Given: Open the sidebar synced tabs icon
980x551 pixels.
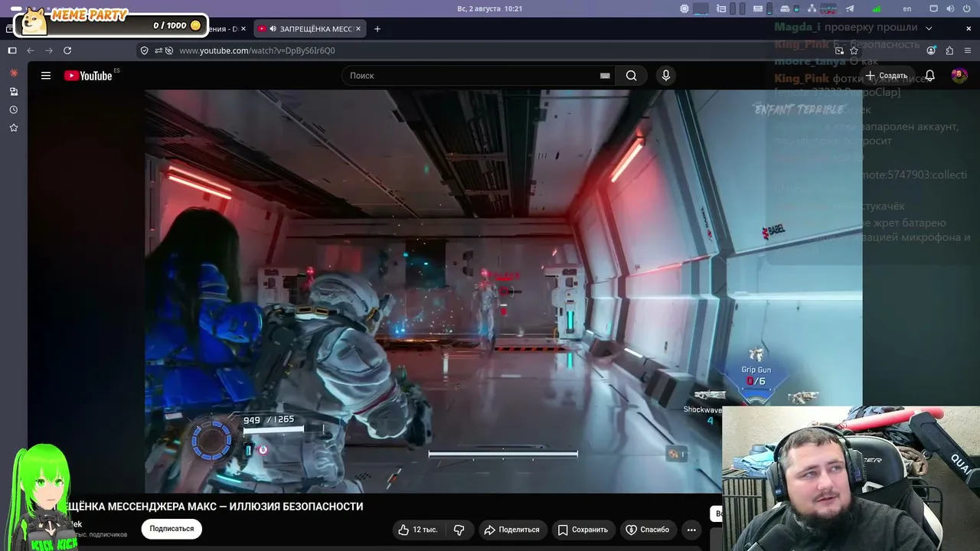Looking at the screenshot, I should 13,91.
